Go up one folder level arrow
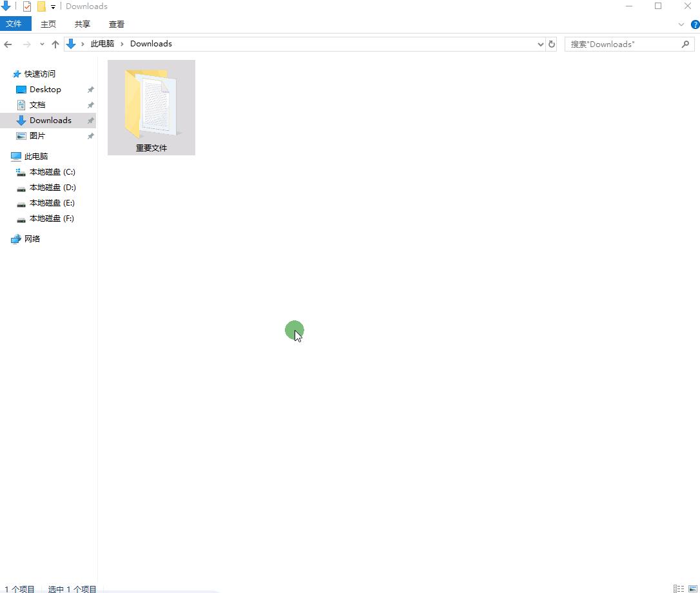700x593 pixels. (x=55, y=44)
